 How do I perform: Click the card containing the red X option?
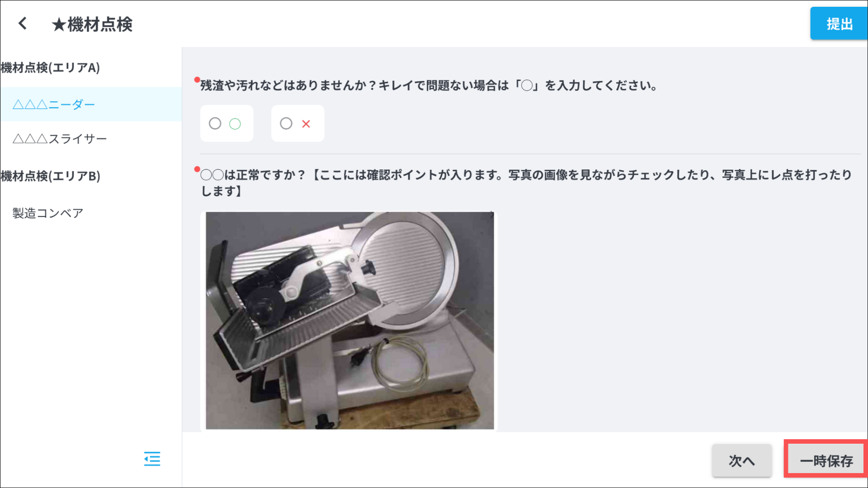(297, 123)
